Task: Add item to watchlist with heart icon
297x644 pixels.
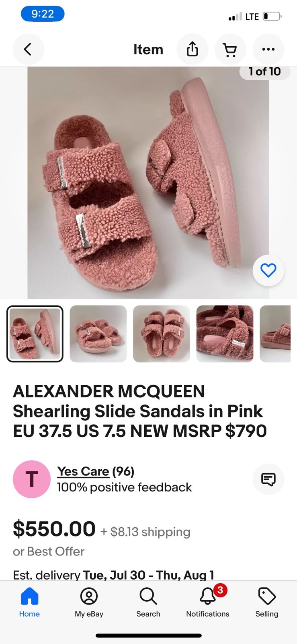Action: click(x=268, y=270)
